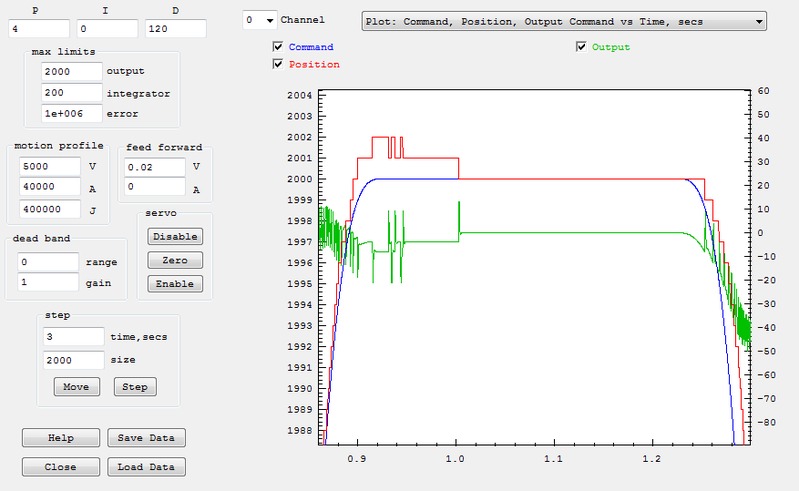This screenshot has width=799, height=491.
Task: Click the Save Data button
Action: click(x=146, y=438)
